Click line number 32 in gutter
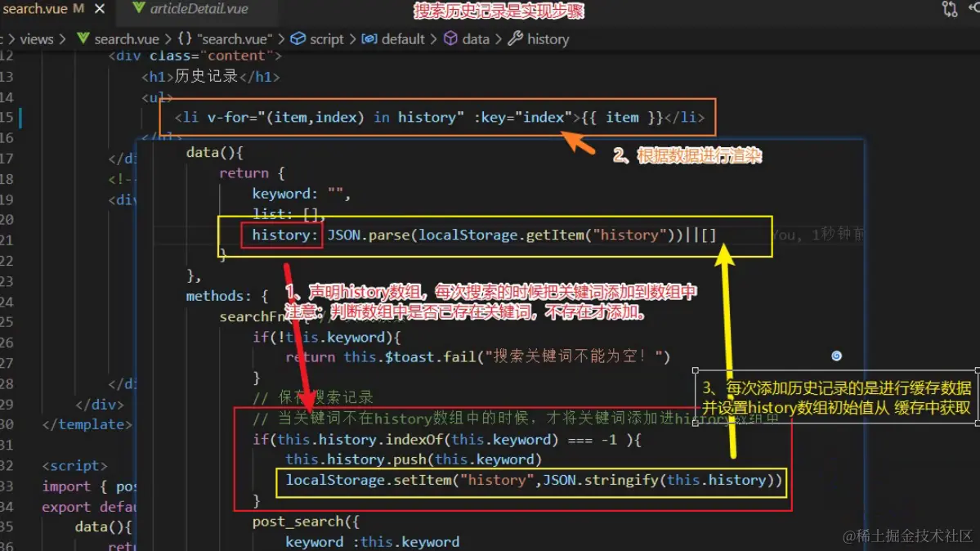 click(7, 465)
